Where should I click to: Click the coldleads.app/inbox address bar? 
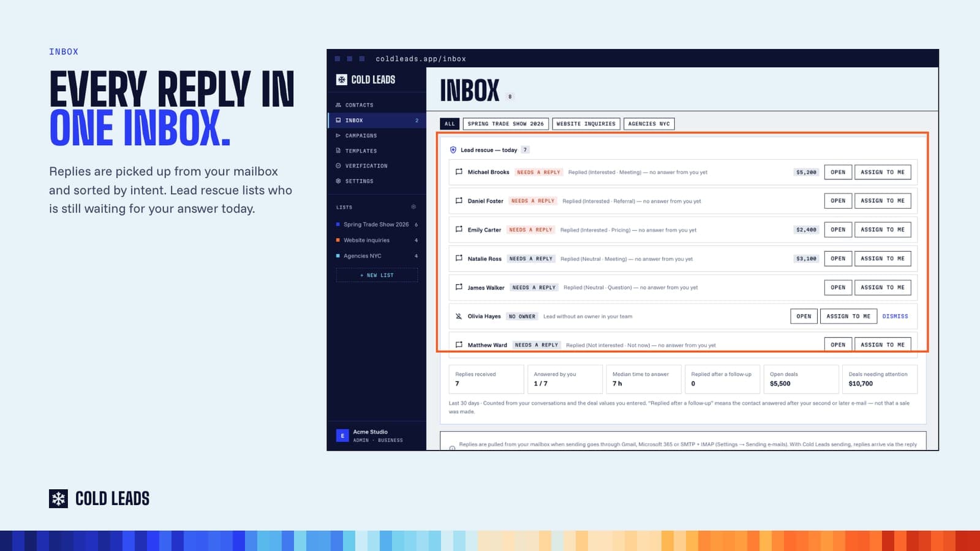click(421, 59)
